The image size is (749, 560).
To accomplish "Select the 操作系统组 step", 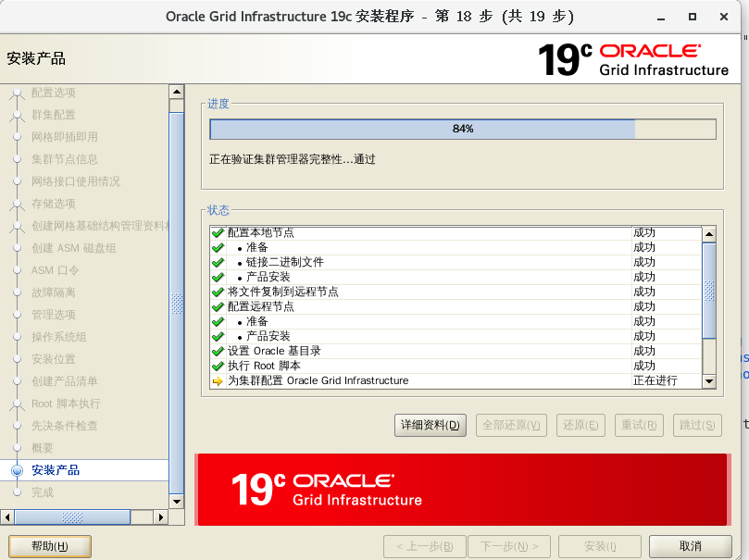I will (58, 337).
